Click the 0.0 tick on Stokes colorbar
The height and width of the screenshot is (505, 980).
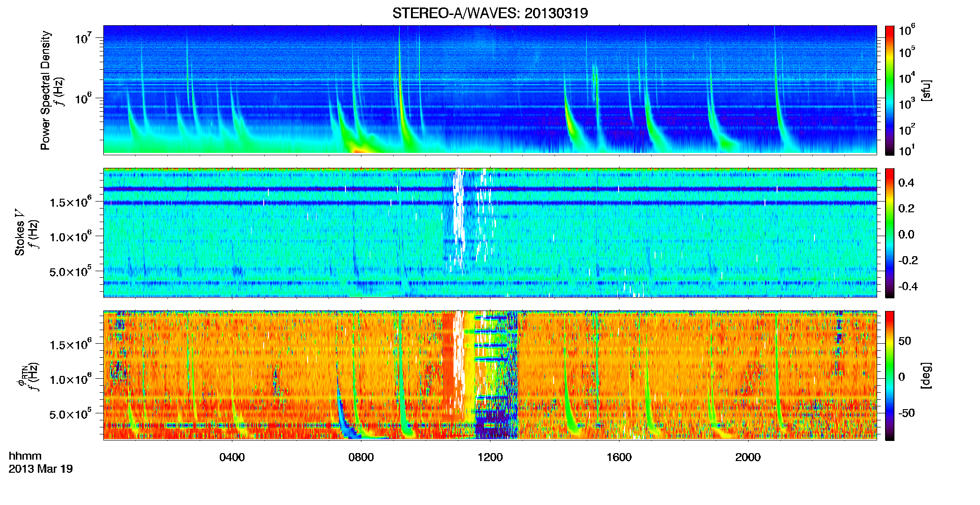coord(906,235)
